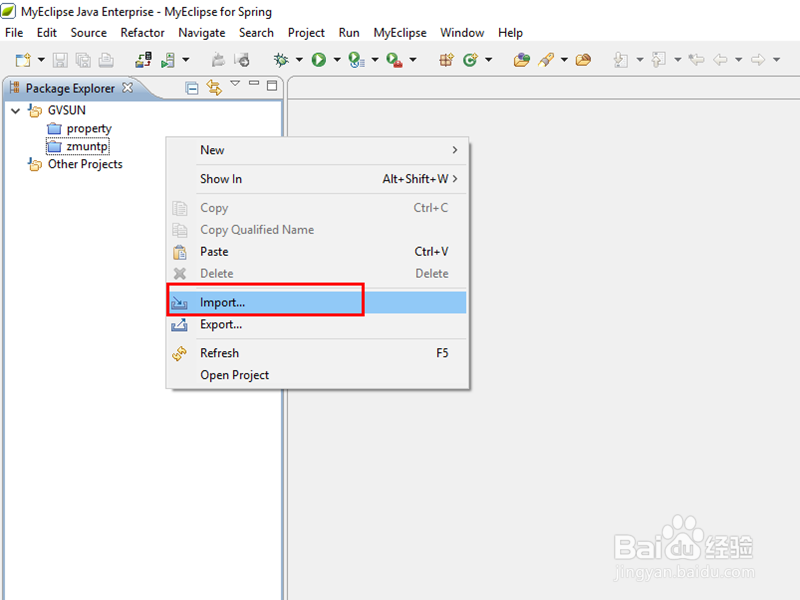This screenshot has width=800, height=600.
Task: Open the Run menu
Action: tap(349, 33)
